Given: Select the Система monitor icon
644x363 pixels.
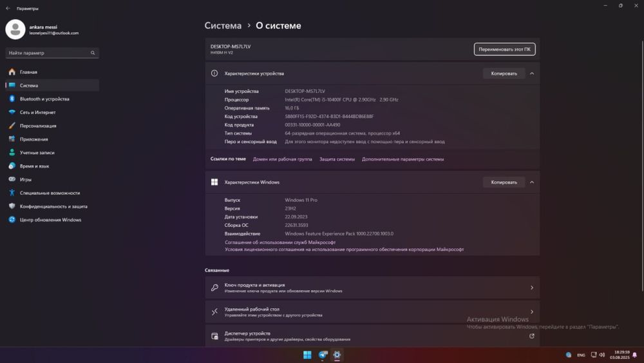Looking at the screenshot, I should [12, 86].
